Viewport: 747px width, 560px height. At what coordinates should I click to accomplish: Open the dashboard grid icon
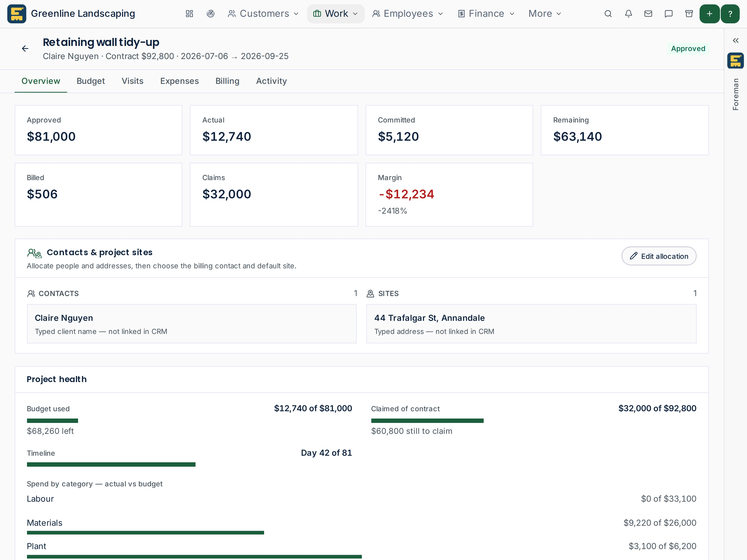[189, 14]
